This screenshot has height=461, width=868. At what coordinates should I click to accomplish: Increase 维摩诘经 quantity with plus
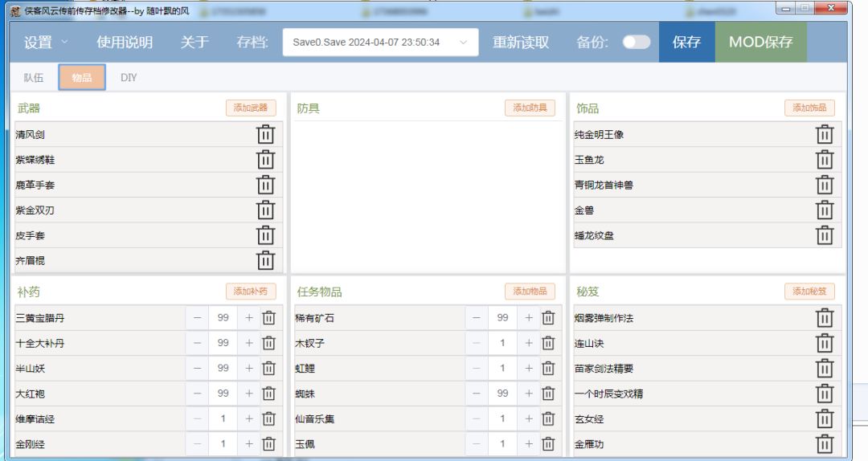pos(249,419)
